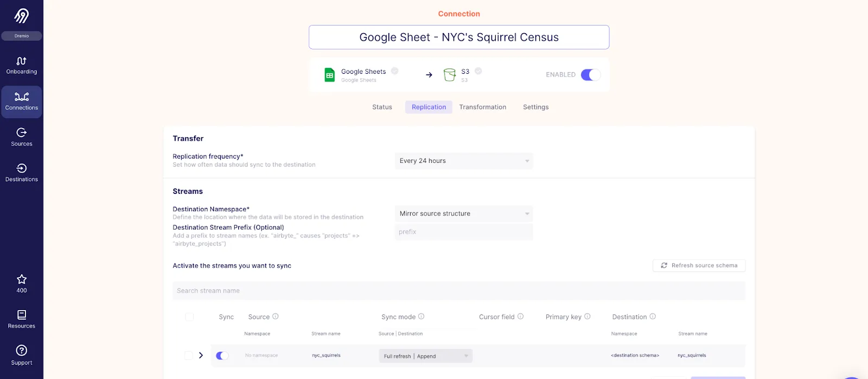868x379 pixels.
Task: Switch to the Transformation tab
Action: point(483,107)
